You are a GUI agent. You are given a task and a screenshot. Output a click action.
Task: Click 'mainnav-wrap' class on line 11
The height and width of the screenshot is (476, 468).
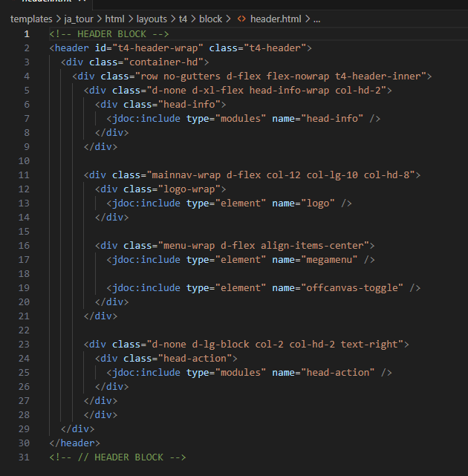[186, 175]
